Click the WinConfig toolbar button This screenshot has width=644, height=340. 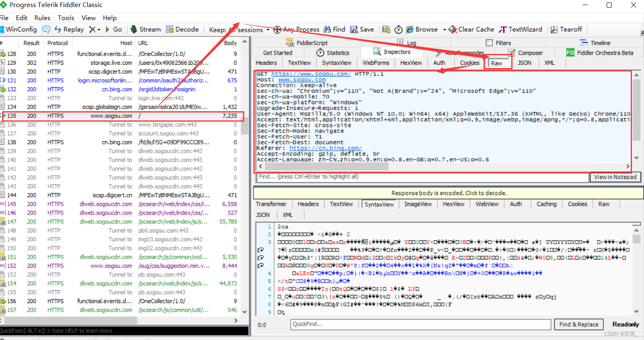click(x=19, y=29)
